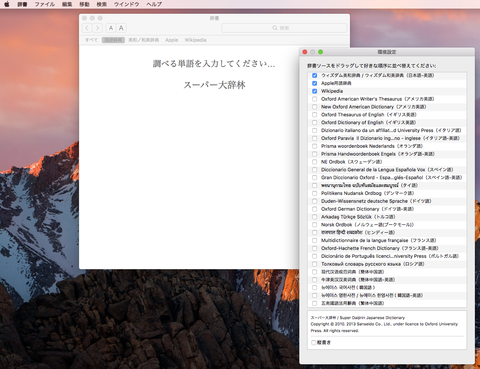480x369 pixels.
Task: Go back with the left chevron button
Action: (87, 28)
